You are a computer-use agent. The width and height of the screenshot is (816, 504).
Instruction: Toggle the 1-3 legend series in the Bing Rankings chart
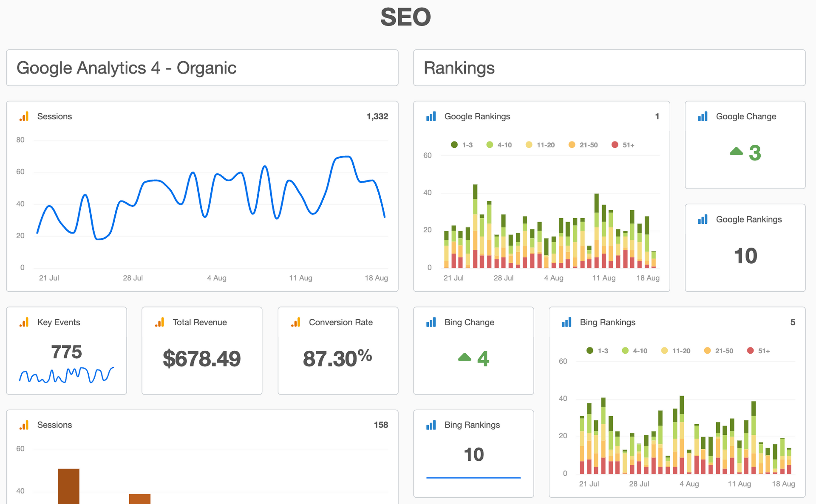pyautogui.click(x=598, y=351)
